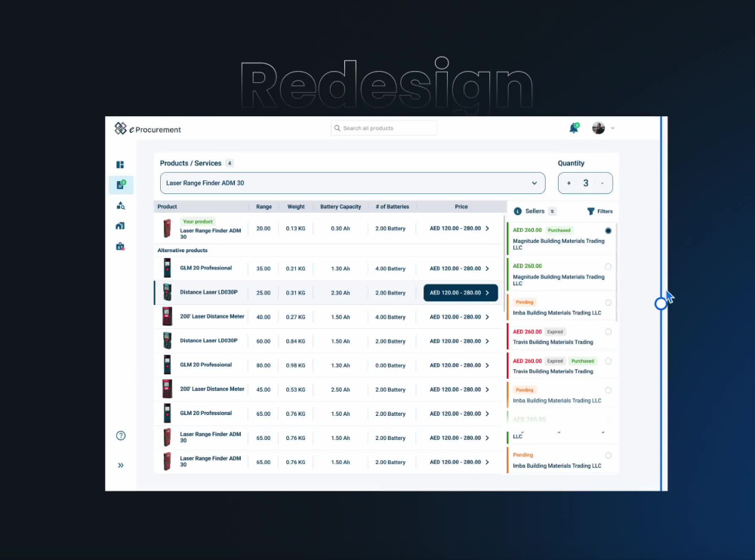Viewport: 755px width, 560px height.
Task: Click the Products / Services count badge 4
Action: [230, 163]
